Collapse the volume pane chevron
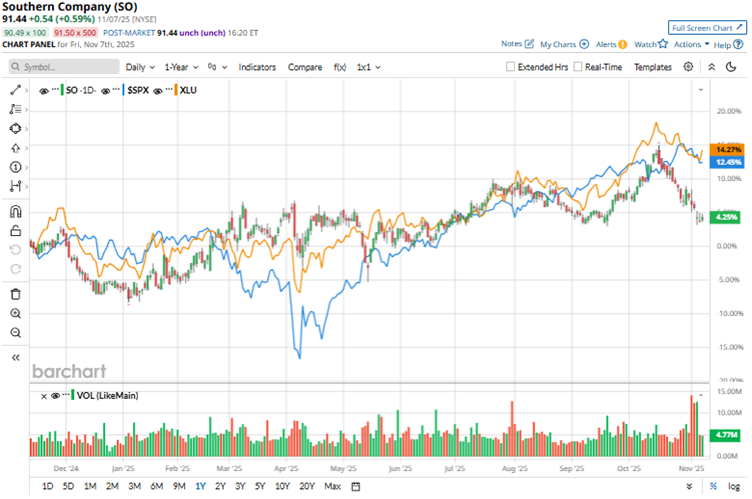This screenshot has width=752, height=499. tap(701, 395)
